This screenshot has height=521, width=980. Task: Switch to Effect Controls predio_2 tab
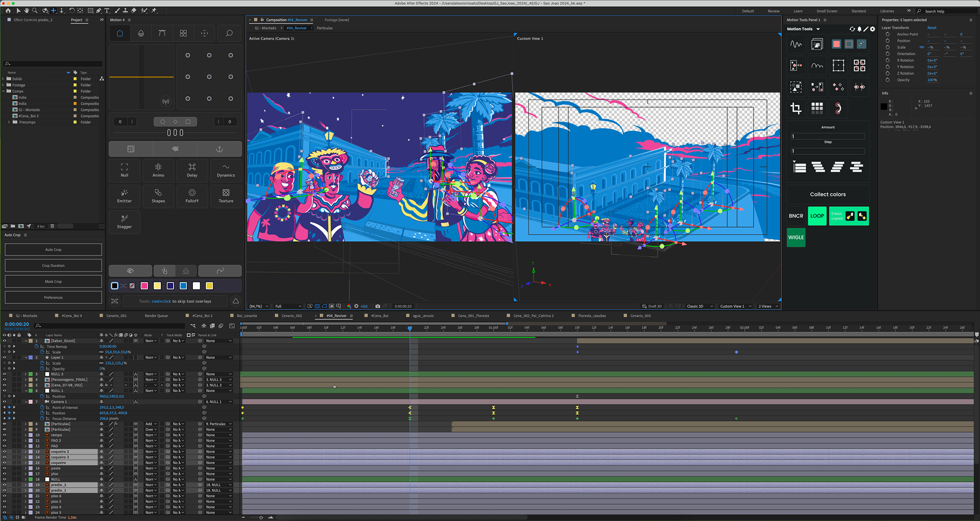click(33, 20)
